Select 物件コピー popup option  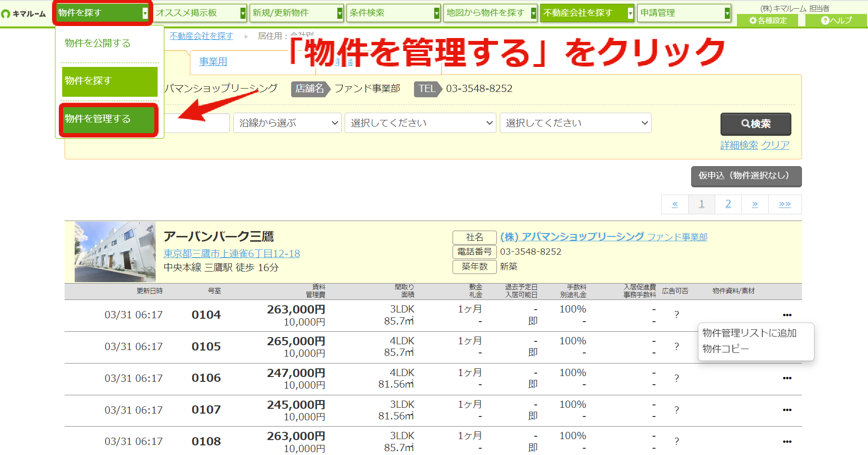[726, 349]
